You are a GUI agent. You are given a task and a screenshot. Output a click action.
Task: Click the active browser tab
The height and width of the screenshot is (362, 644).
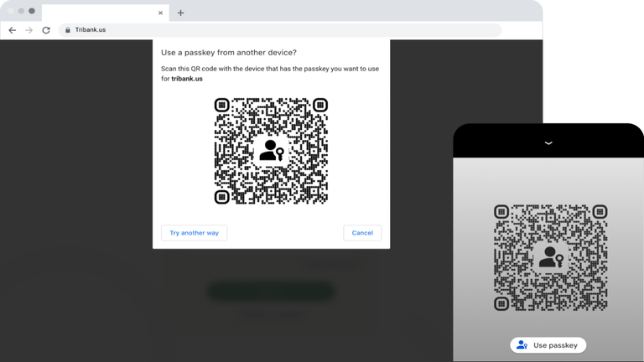tap(105, 13)
